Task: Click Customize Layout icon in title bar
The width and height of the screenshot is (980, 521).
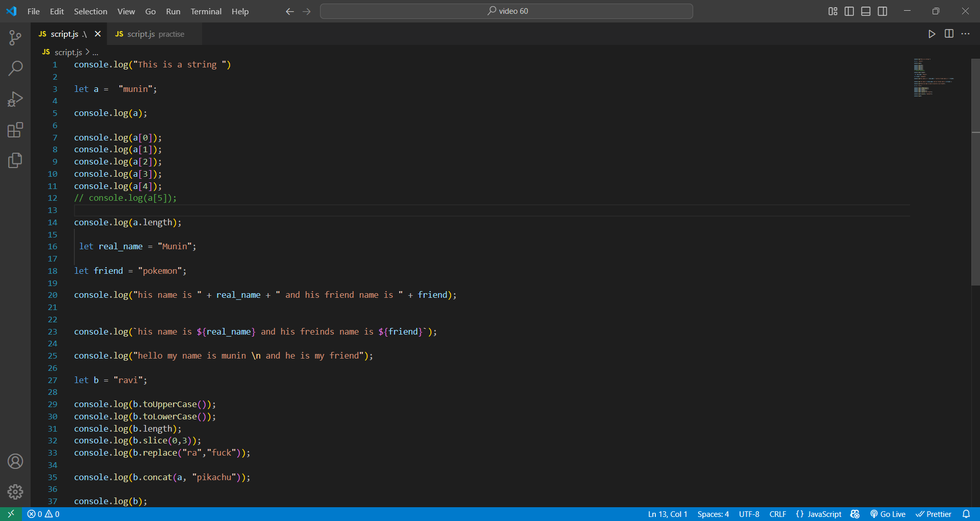Action: pos(832,11)
